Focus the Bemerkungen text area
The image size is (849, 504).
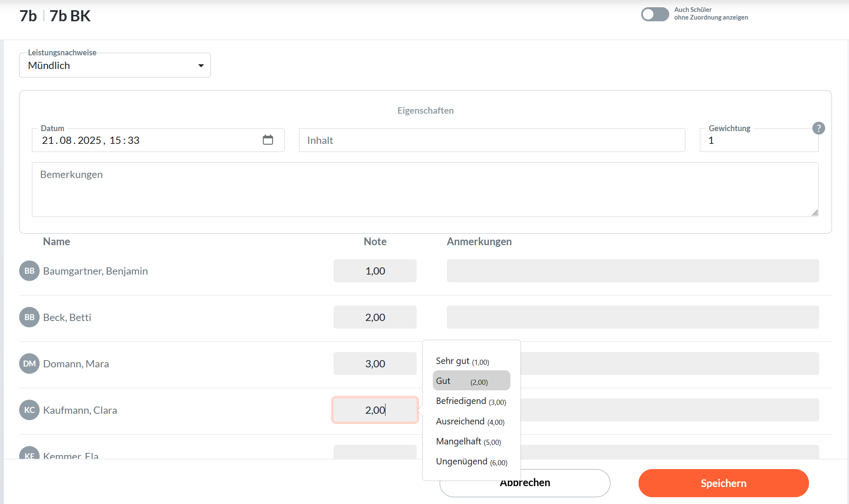click(x=425, y=189)
